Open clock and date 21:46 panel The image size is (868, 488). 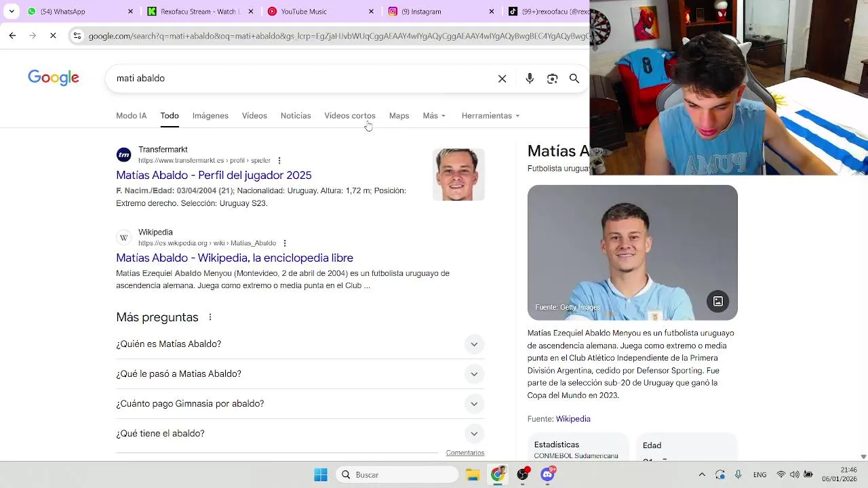pyautogui.click(x=840, y=474)
